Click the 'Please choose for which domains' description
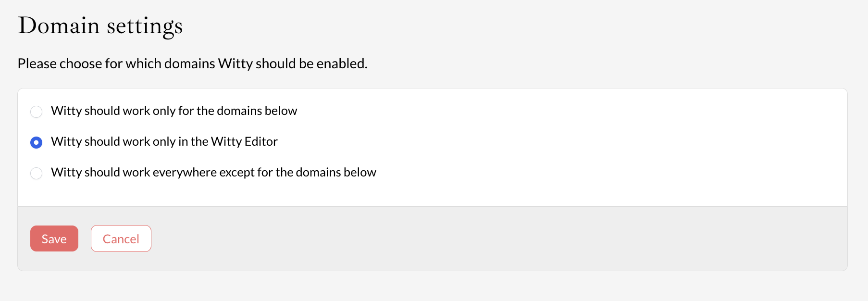Screen dimensions: 868x301 192,63
